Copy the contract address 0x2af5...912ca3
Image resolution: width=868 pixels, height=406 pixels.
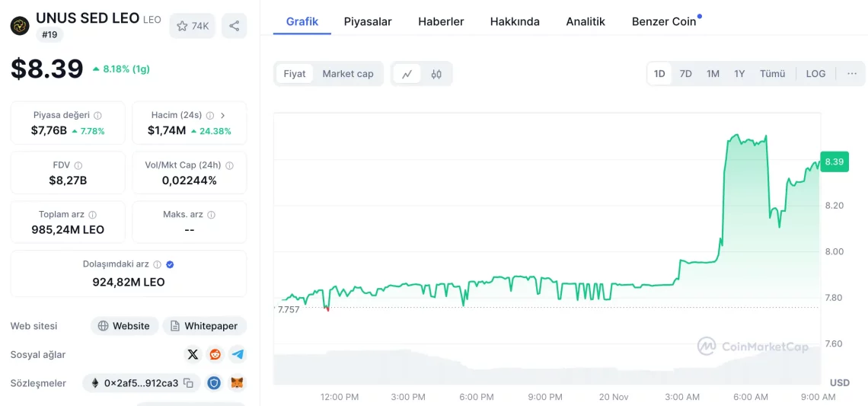pos(189,383)
